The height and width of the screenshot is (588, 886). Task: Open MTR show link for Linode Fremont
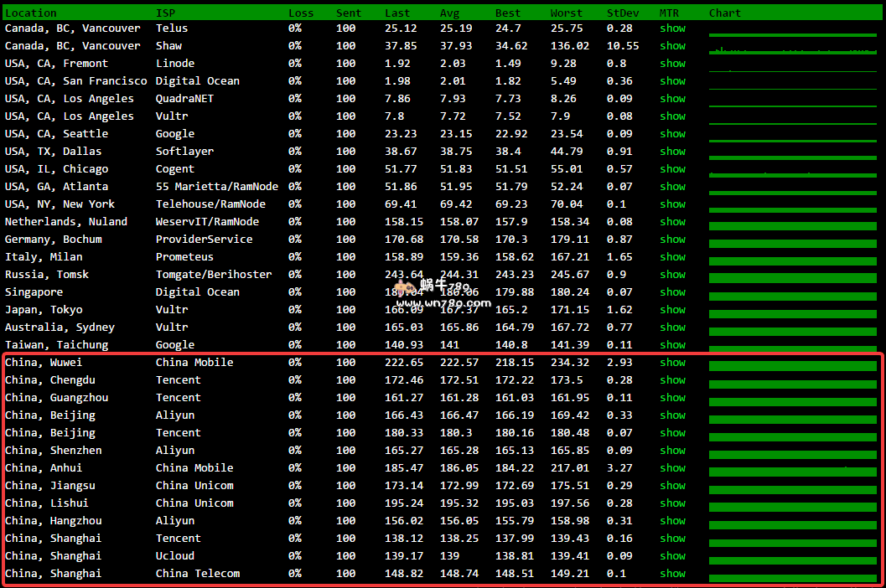(672, 63)
